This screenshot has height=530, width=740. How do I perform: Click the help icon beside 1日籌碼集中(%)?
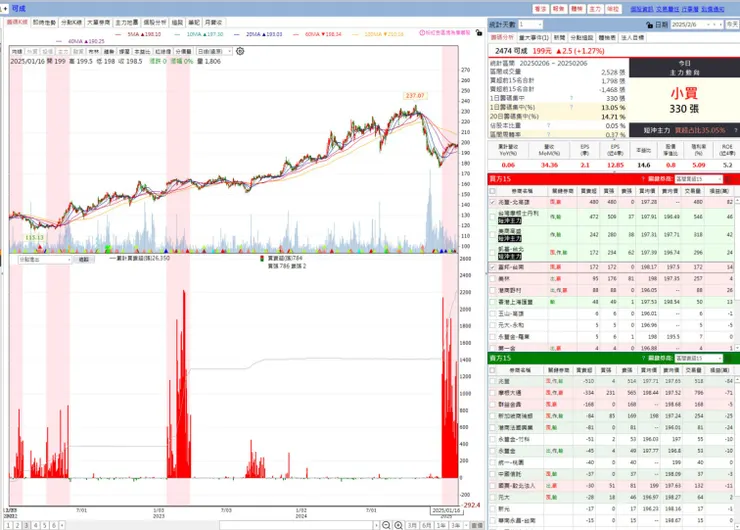571,107
